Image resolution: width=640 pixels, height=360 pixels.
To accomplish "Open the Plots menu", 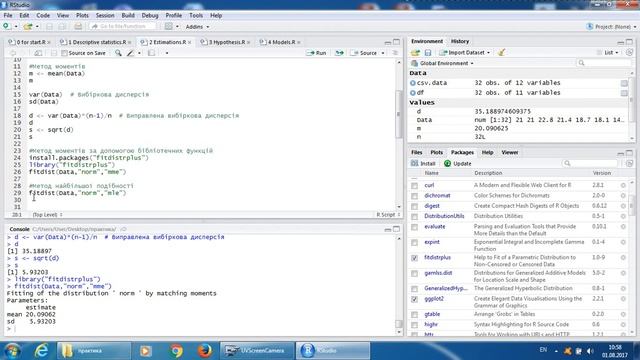I will (x=82, y=16).
